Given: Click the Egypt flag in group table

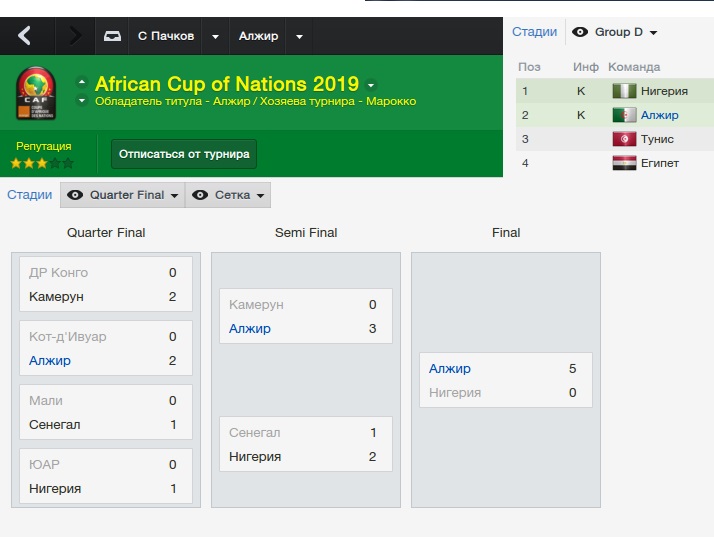Looking at the screenshot, I should (x=624, y=163).
